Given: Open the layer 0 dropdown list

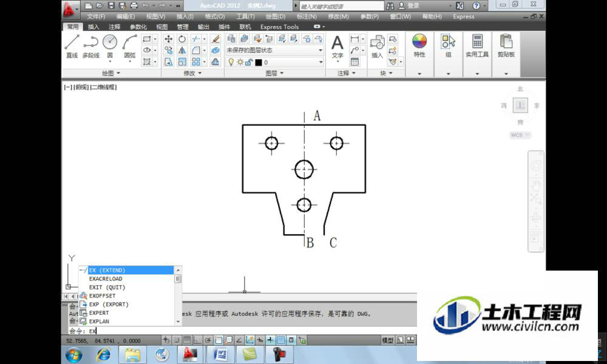Looking at the screenshot, I should (320, 62).
